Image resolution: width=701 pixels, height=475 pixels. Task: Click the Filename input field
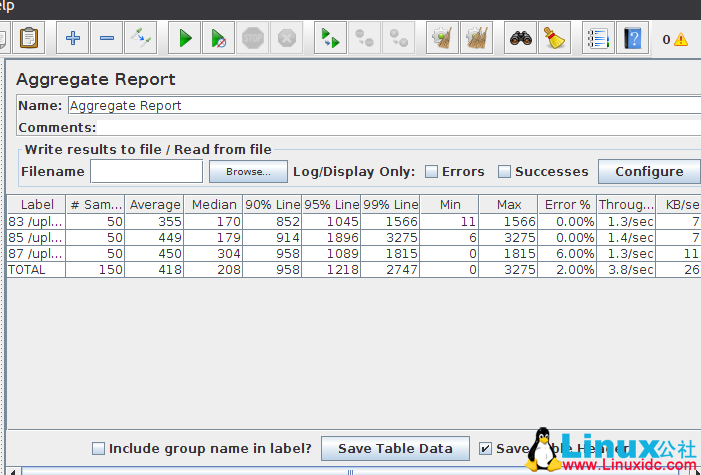[x=146, y=172]
